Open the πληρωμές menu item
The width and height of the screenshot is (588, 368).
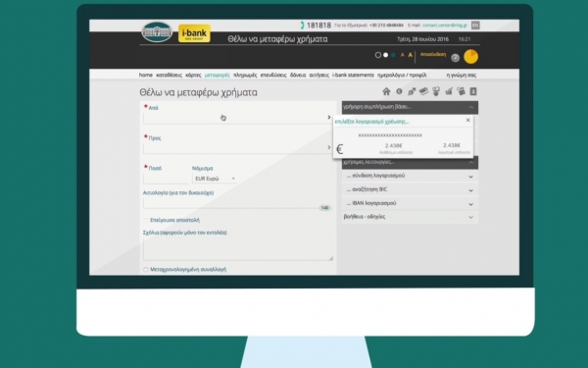click(245, 76)
